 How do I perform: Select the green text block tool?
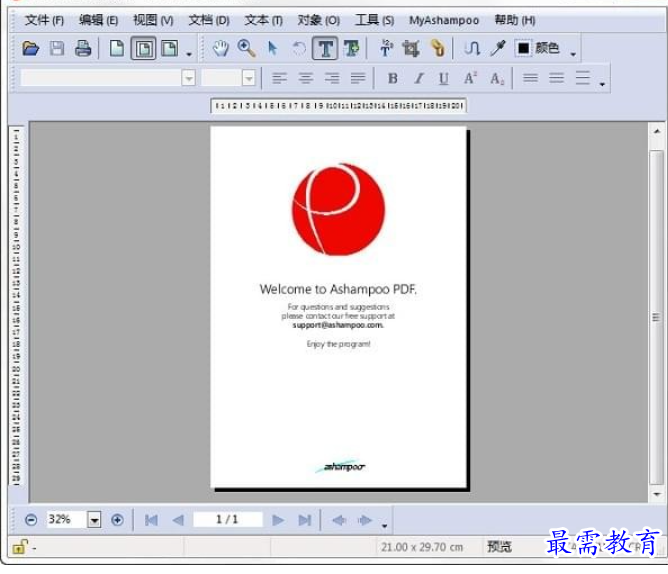point(351,49)
